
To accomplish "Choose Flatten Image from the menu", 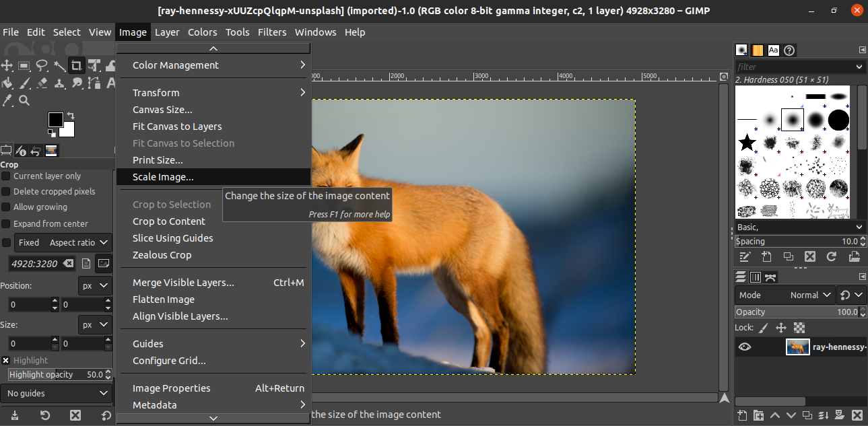I will click(x=164, y=299).
